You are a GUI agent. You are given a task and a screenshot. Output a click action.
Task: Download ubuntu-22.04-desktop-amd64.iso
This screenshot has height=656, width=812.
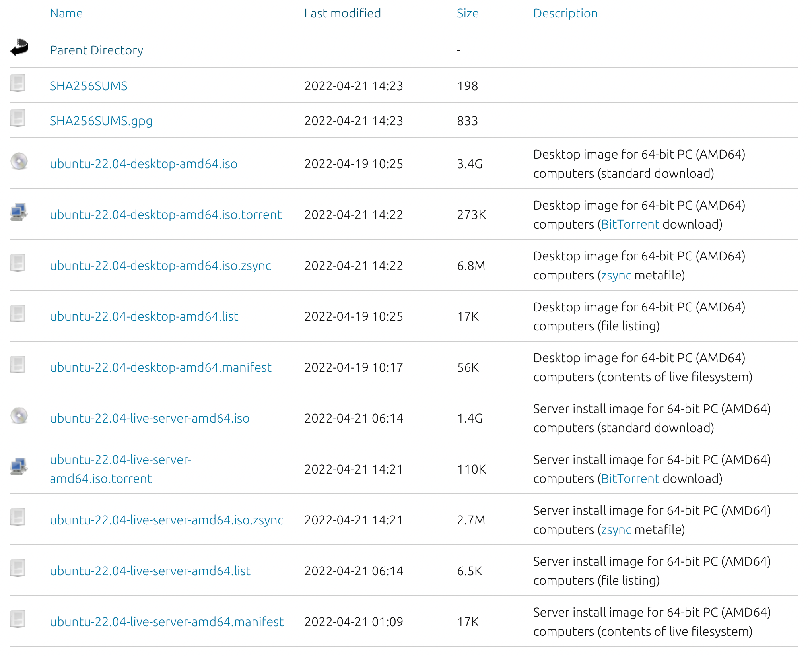pos(143,164)
